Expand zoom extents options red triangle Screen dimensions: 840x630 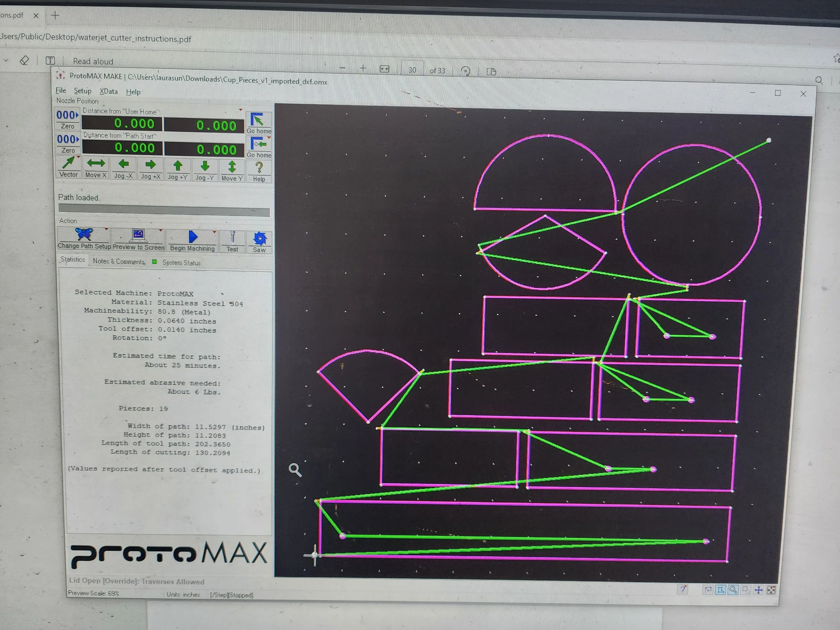coord(775,587)
